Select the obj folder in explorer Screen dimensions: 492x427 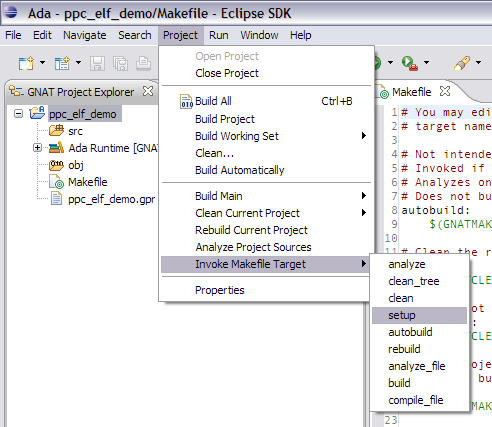[76, 165]
